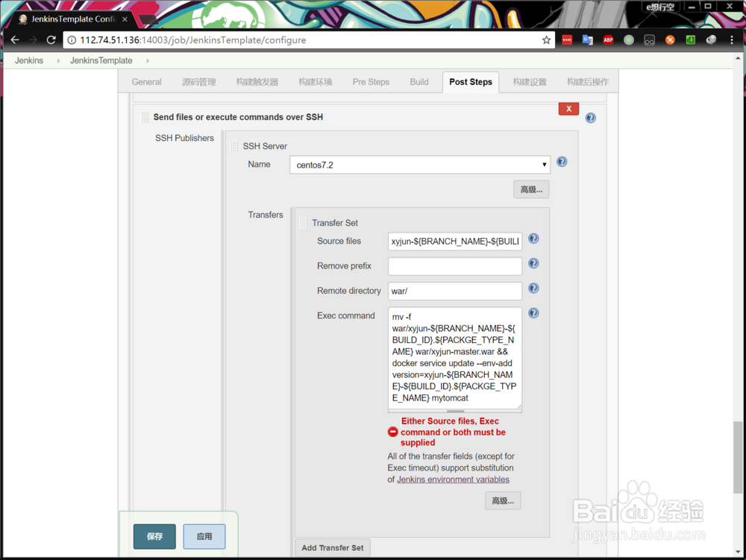Apply configuration with 应用 button
This screenshot has width=746, height=560.
coord(204,536)
